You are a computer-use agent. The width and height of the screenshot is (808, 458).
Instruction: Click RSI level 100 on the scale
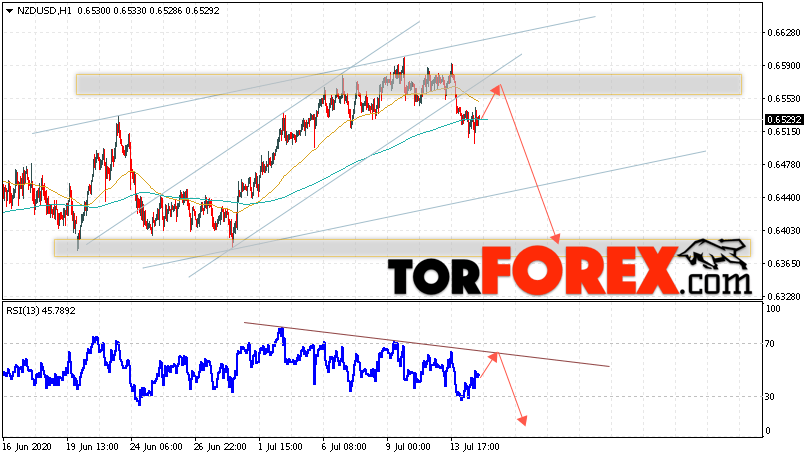(773, 309)
